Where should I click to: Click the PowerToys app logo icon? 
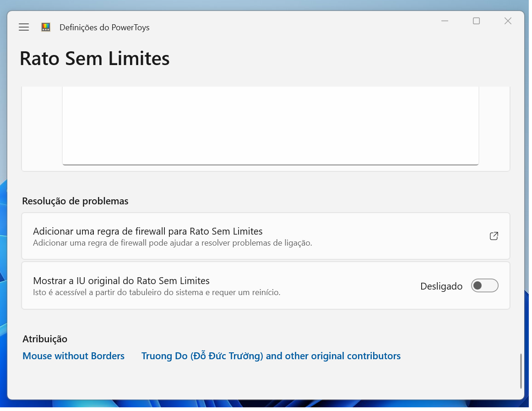pos(46,27)
